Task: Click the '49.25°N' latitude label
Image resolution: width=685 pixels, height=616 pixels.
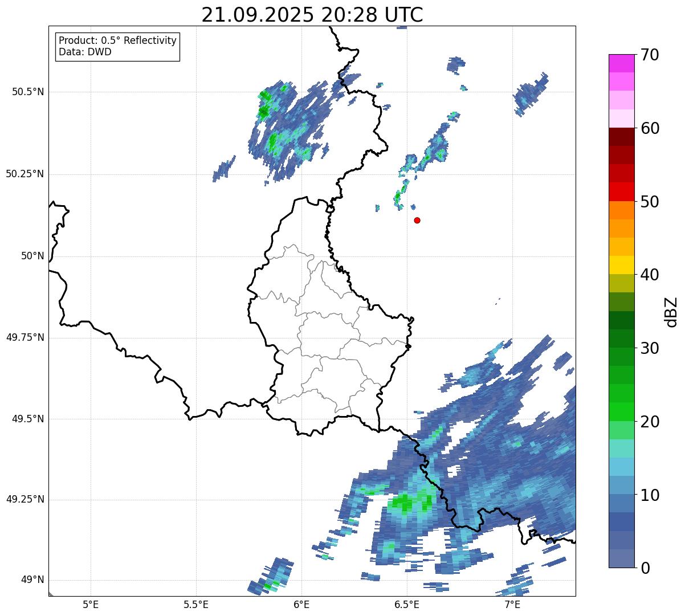Action: pos(25,499)
